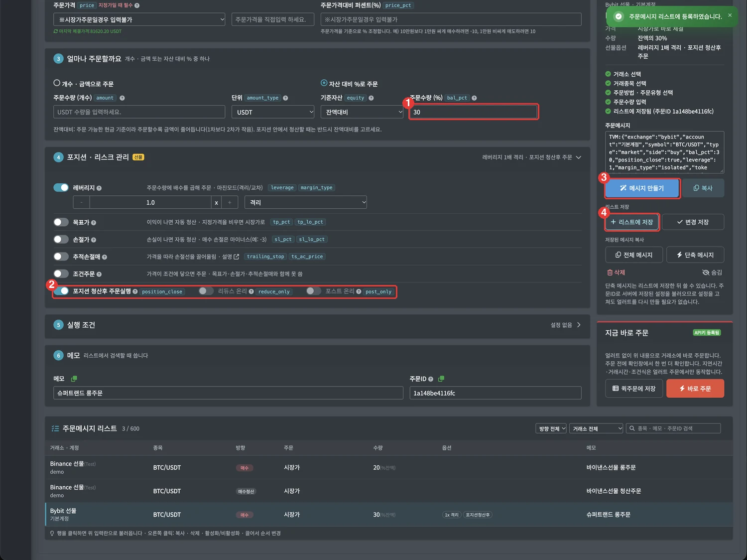The height and width of the screenshot is (560, 747).
Task: Click help icon next to 손절가
Action: point(94,240)
